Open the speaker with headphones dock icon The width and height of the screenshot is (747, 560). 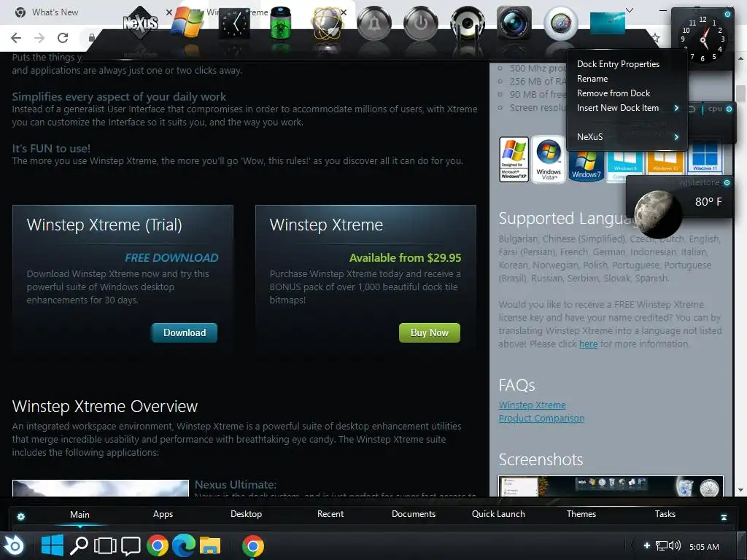(468, 23)
